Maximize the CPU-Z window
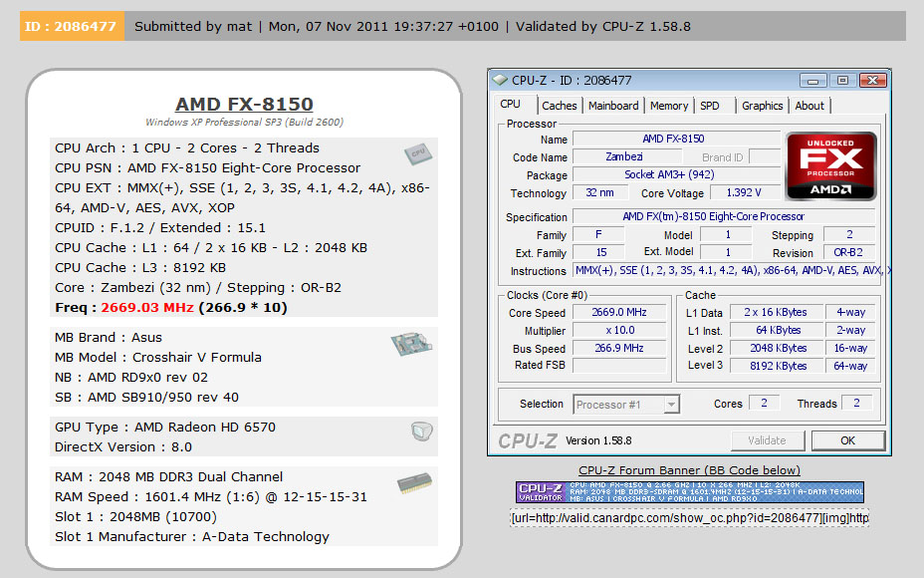 point(842,80)
